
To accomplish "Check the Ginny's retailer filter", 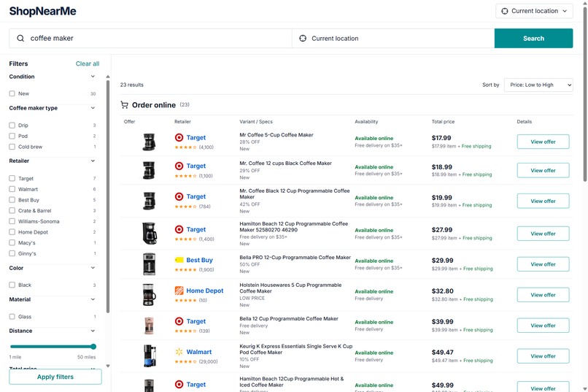I will pyautogui.click(x=12, y=253).
